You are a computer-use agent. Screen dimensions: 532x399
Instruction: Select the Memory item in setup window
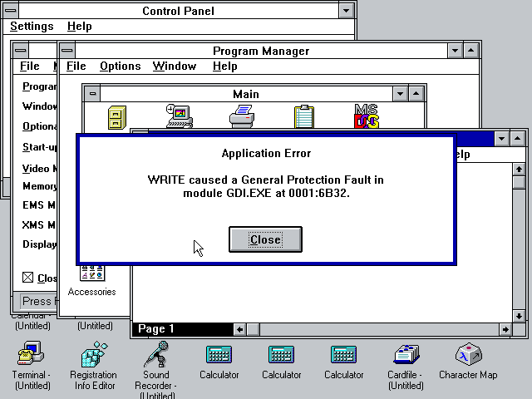tap(39, 186)
